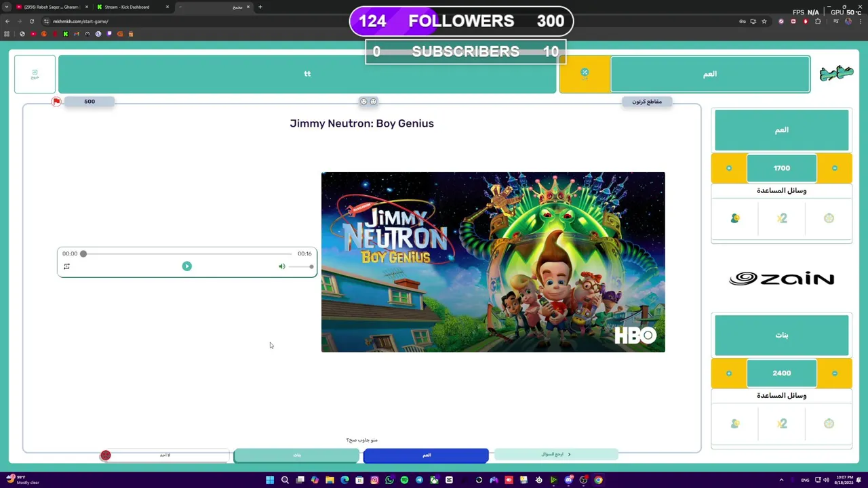Screen dimensions: 868x488
Task: Use العم team's first helper icon
Action: point(735,218)
